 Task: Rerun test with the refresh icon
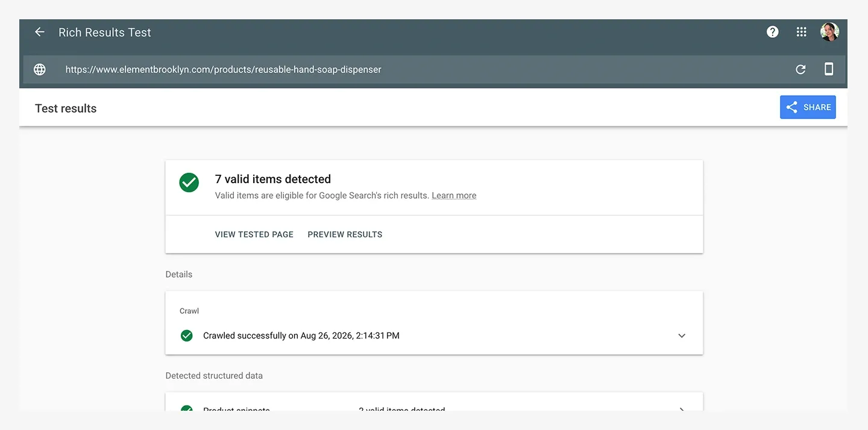[800, 69]
